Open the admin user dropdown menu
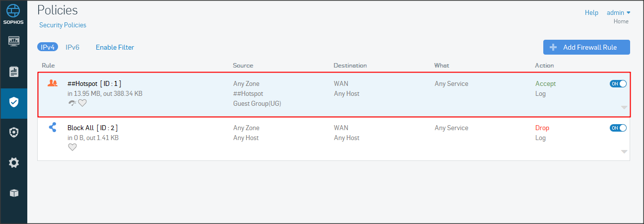Image resolution: width=644 pixels, height=224 pixels. point(619,13)
